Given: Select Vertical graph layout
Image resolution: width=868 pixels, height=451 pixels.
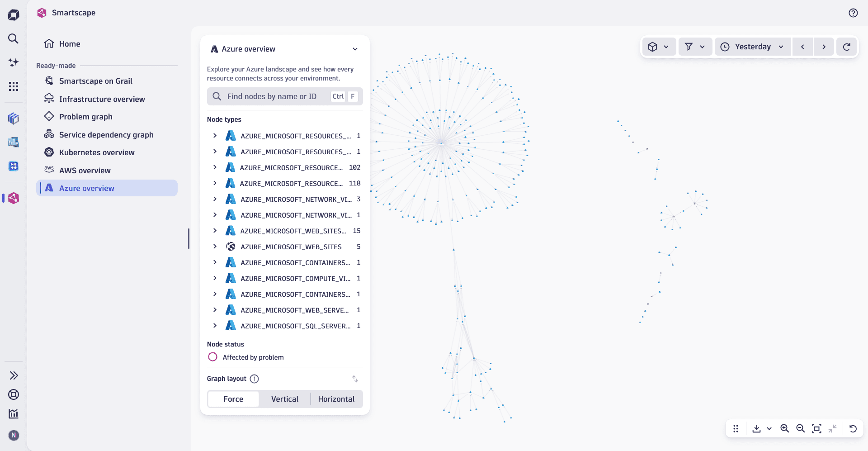Looking at the screenshot, I should click(x=285, y=399).
